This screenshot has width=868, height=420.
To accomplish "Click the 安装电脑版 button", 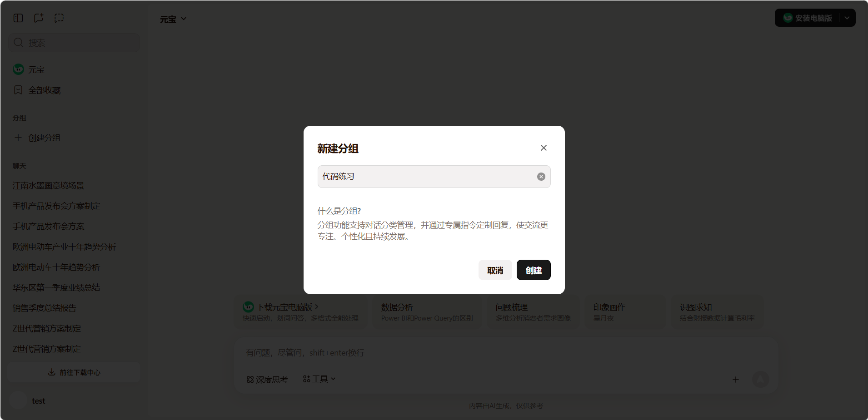I will pos(807,18).
